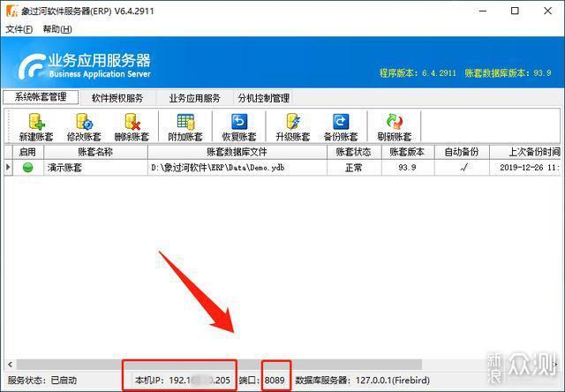Open the 帮助(H) menu

[56, 29]
